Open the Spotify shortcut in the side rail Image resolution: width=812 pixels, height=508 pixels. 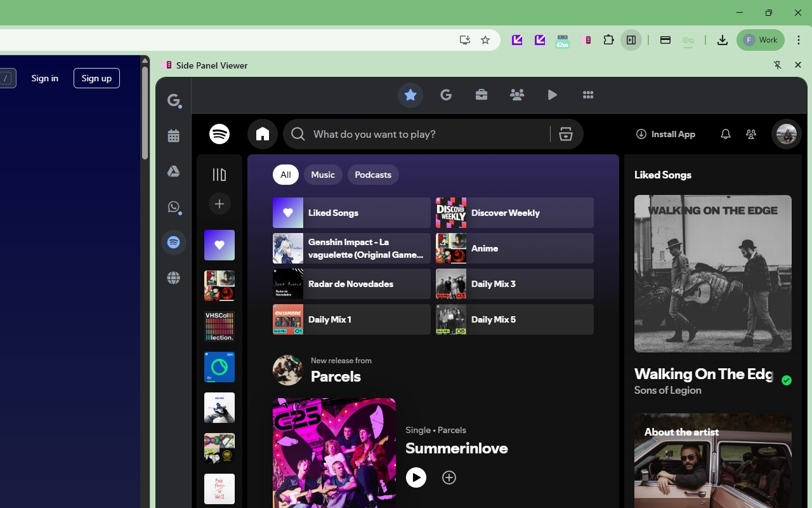pyautogui.click(x=174, y=243)
